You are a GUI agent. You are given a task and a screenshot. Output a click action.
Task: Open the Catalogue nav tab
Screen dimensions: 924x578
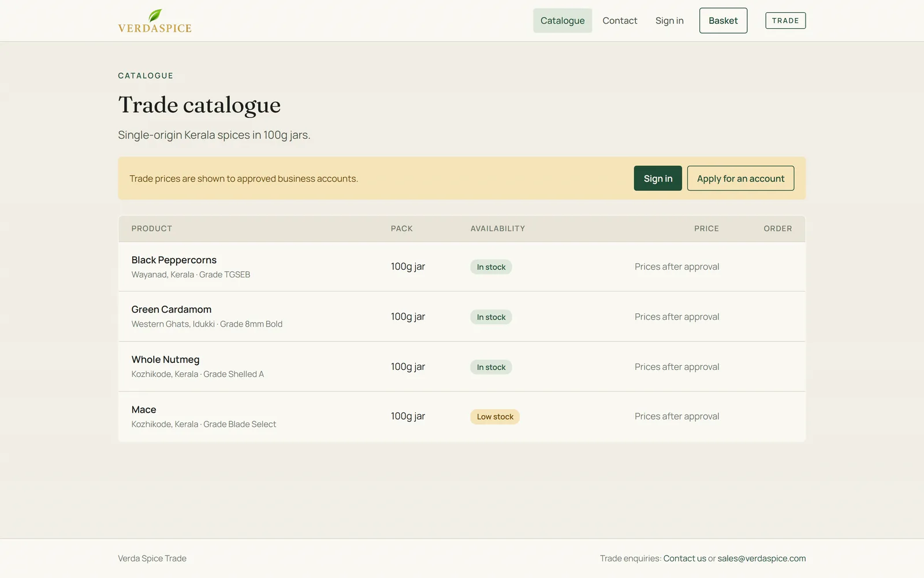[562, 21]
